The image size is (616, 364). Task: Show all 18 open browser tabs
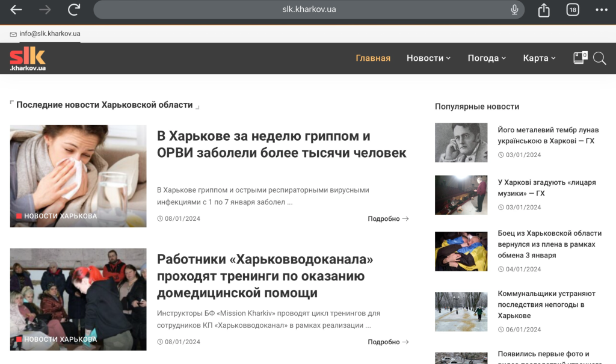coord(572,10)
